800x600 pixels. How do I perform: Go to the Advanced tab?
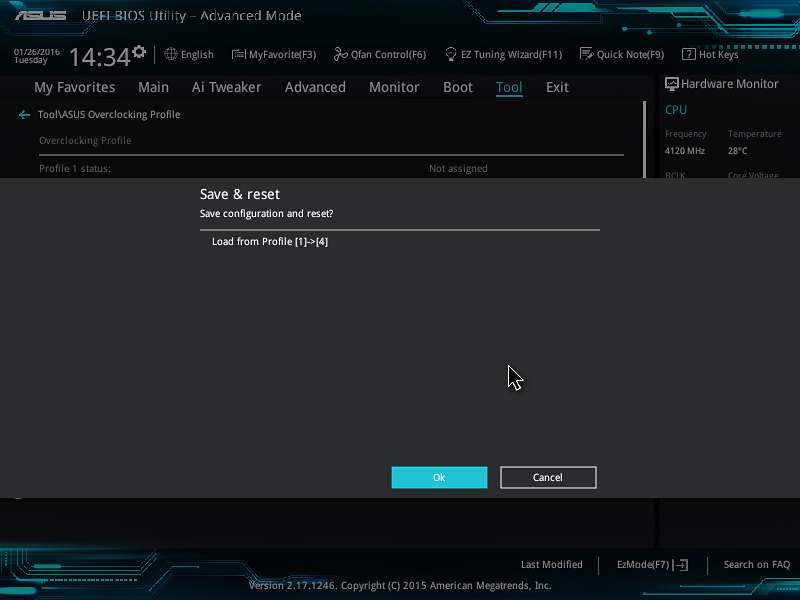pyautogui.click(x=315, y=87)
